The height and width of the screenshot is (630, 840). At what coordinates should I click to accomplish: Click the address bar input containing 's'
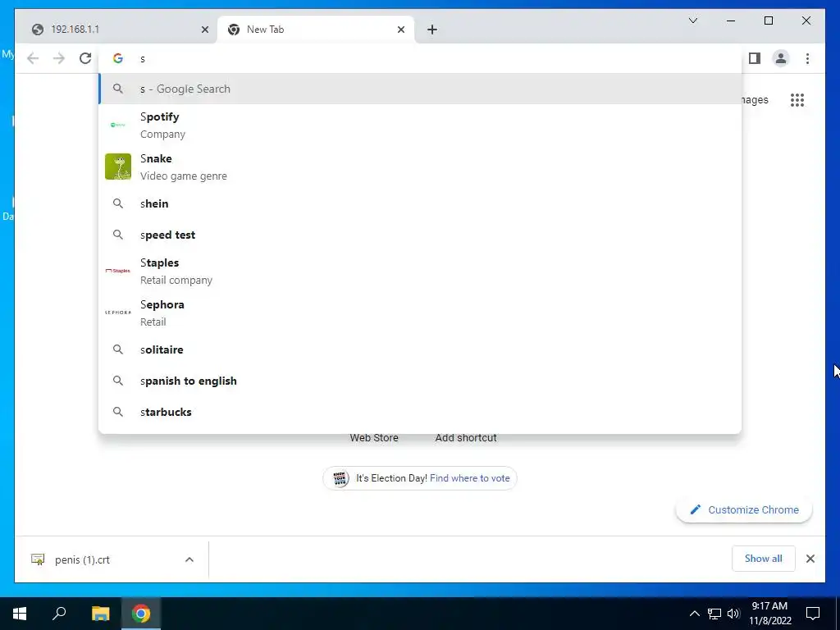tap(420, 58)
